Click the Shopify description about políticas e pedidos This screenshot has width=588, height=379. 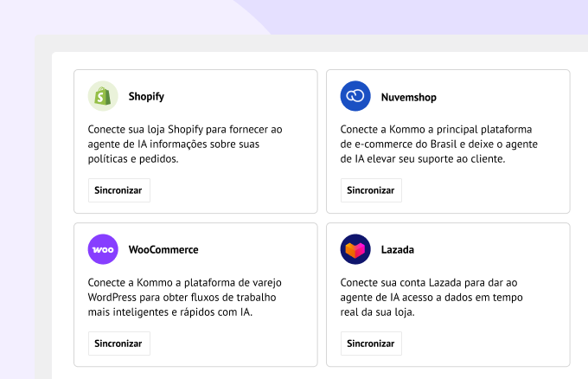point(185,144)
